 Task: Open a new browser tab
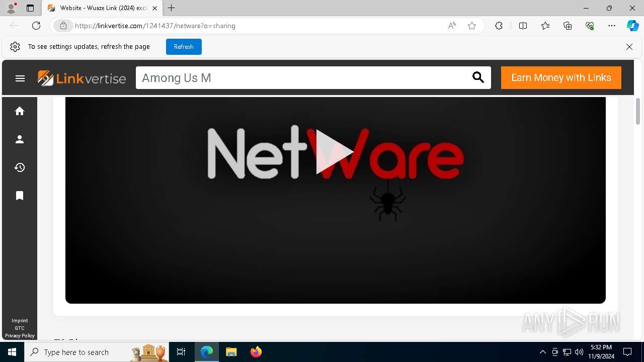click(x=172, y=8)
